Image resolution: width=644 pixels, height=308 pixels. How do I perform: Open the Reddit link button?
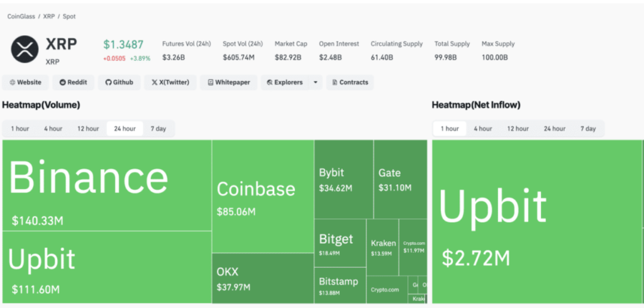tap(74, 82)
